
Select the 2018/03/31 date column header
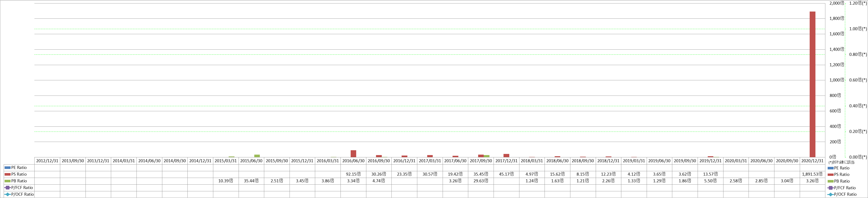532,161
